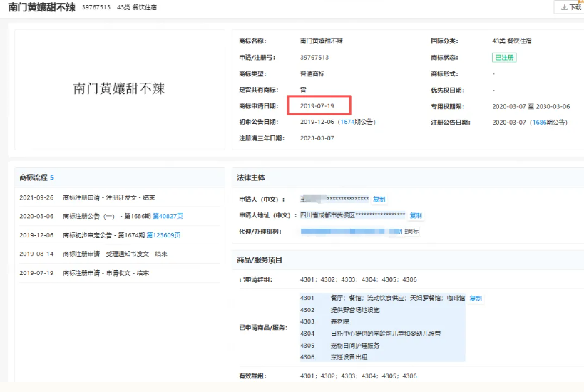
Task: Open page link 第123609页
Action: tap(163, 235)
